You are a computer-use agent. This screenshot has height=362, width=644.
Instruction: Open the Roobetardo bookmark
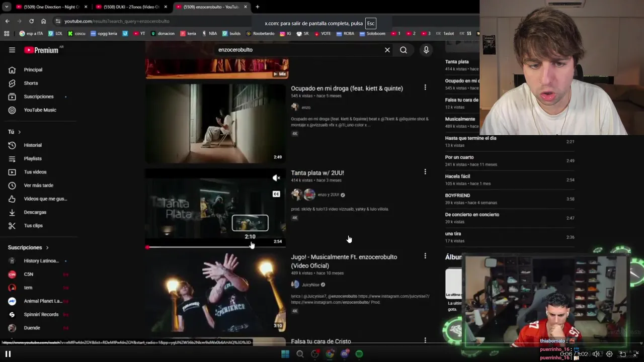pos(261,34)
